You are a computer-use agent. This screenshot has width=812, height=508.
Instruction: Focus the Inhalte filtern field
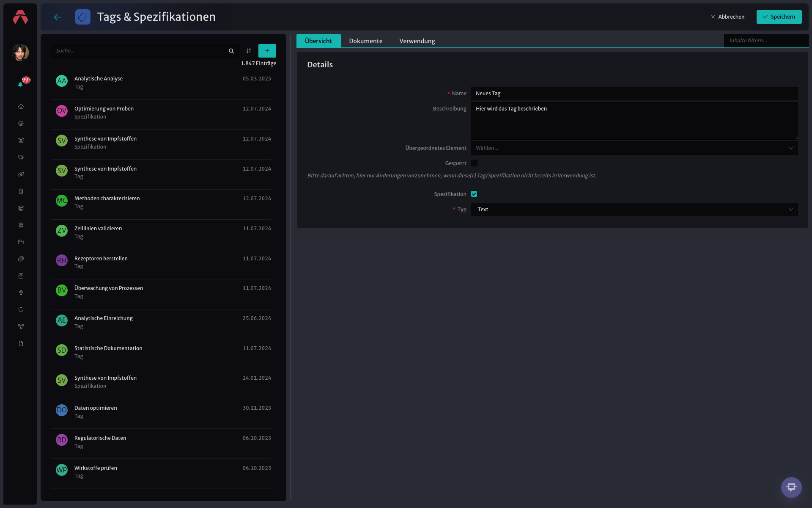(x=766, y=41)
